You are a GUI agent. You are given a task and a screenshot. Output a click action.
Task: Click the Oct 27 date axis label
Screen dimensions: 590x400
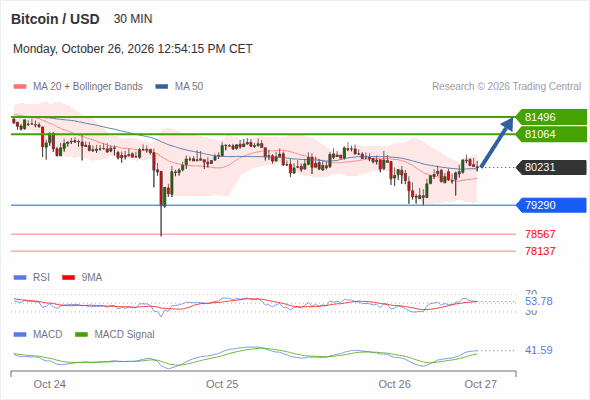coord(481,384)
